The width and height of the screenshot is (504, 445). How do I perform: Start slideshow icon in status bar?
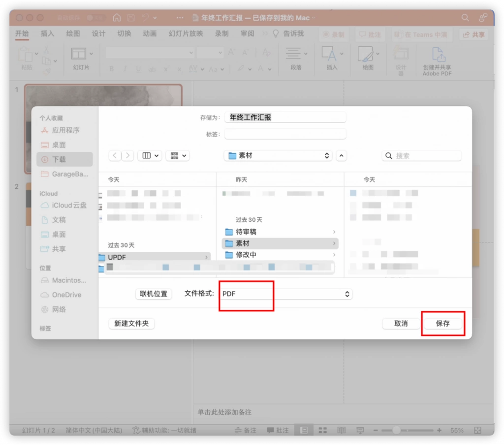click(x=360, y=430)
